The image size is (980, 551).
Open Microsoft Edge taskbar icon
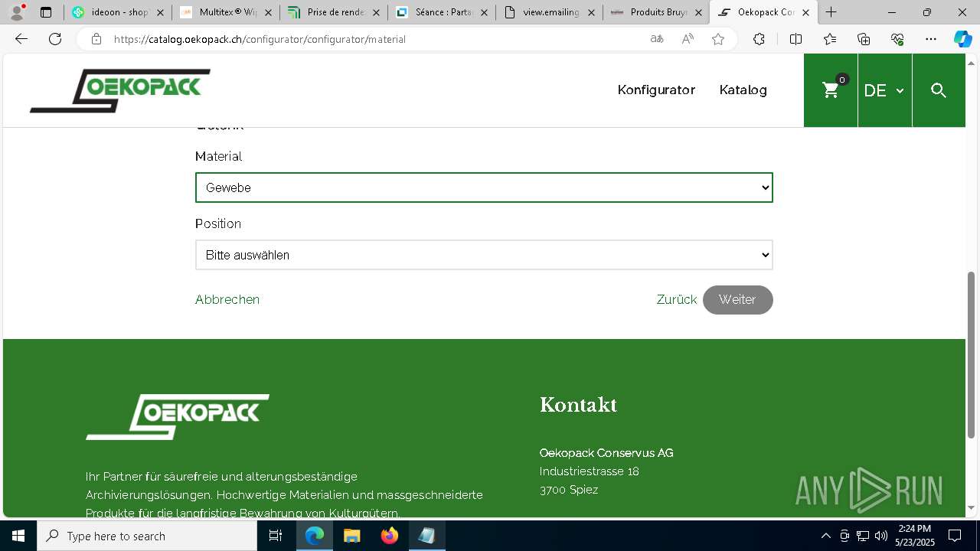coord(315,536)
